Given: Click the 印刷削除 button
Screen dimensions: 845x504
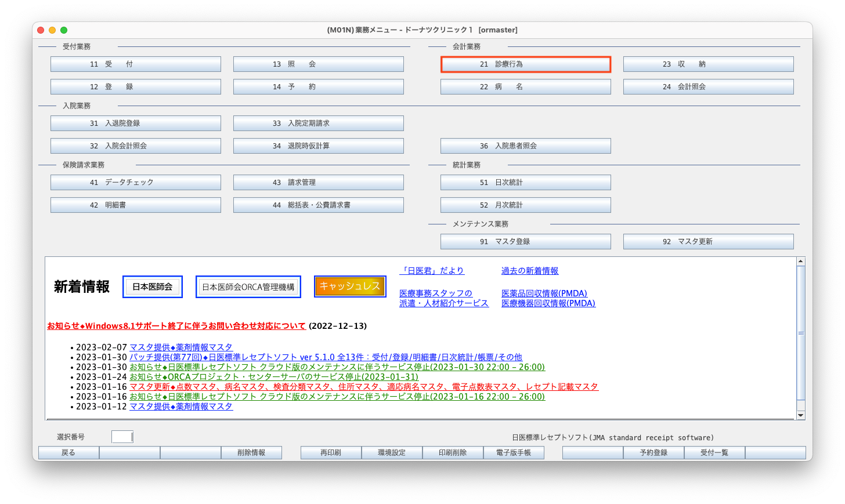Looking at the screenshot, I should pos(453,453).
